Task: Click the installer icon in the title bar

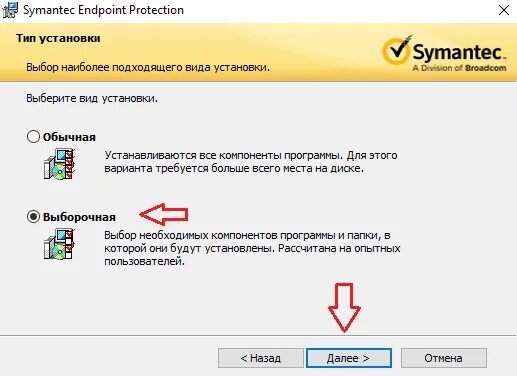Action: click(9, 10)
